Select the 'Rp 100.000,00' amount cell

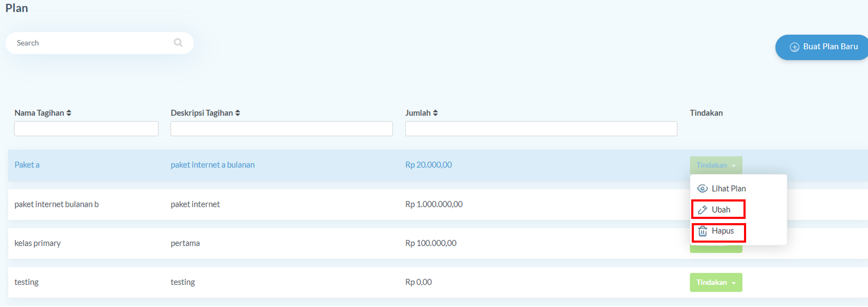[431, 243]
